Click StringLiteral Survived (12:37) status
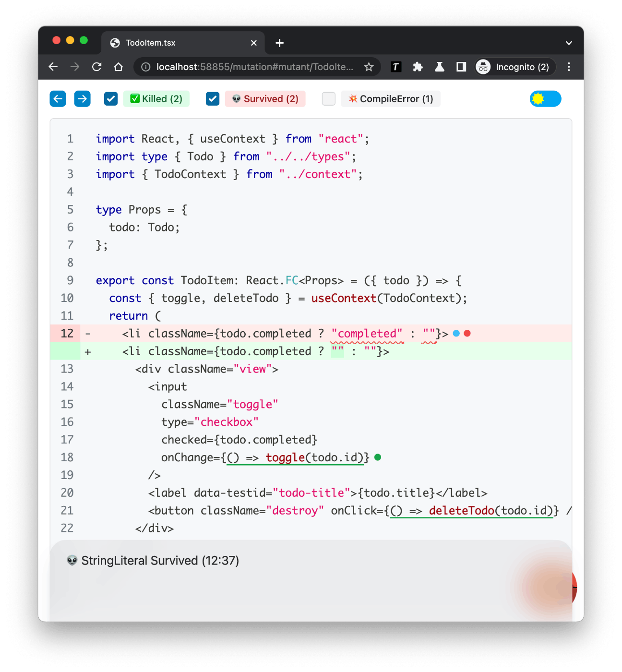Viewport: 622px width, 672px height. 160,561
